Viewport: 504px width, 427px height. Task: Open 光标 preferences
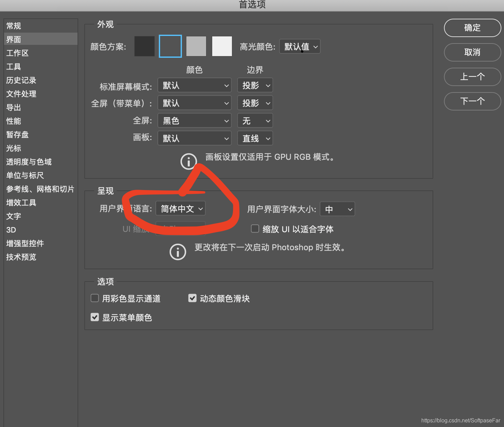pyautogui.click(x=41, y=148)
